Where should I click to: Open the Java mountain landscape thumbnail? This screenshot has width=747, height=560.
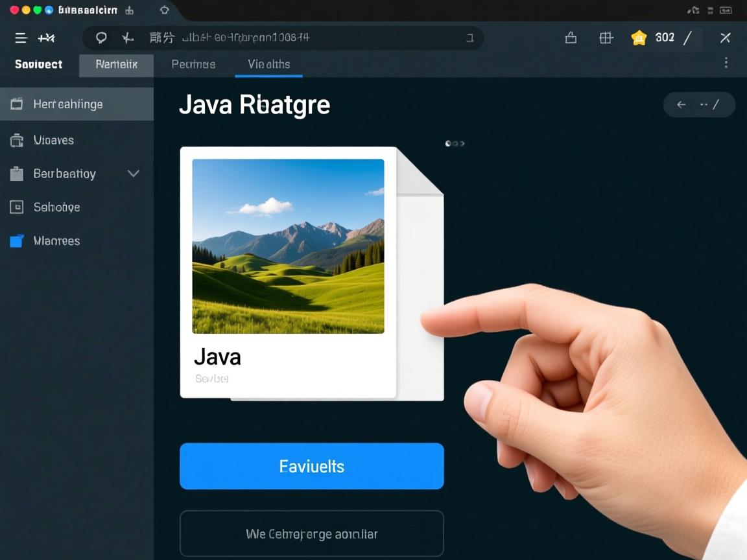(288, 245)
